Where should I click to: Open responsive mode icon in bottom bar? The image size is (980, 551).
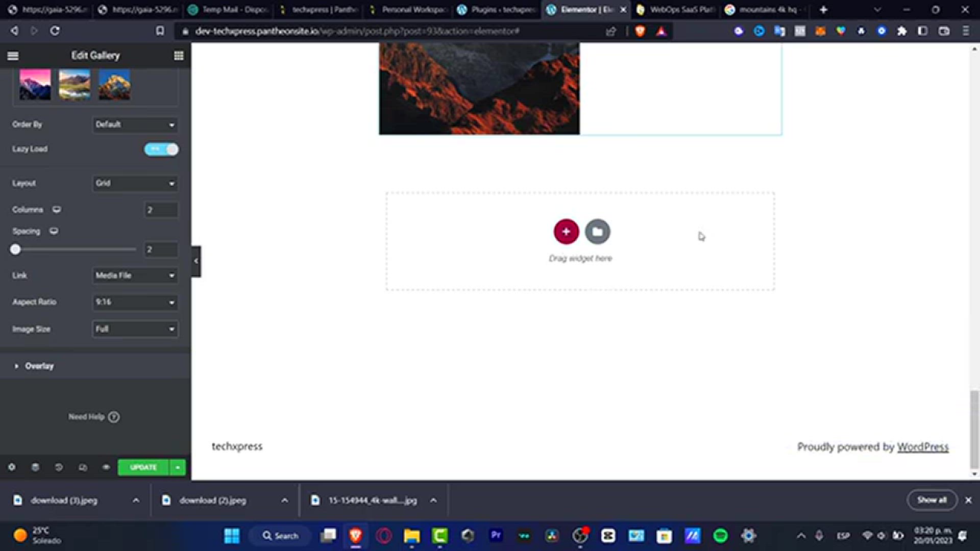(x=83, y=467)
